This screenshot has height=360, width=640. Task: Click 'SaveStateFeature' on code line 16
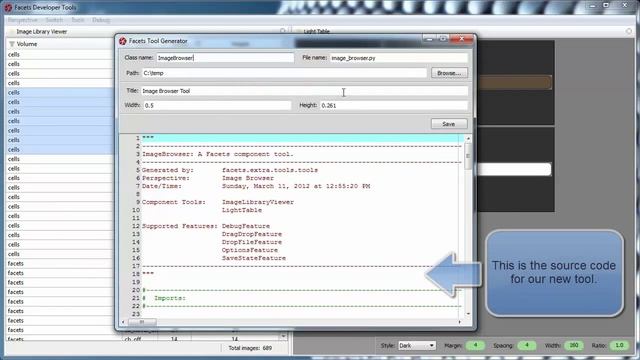click(x=254, y=258)
